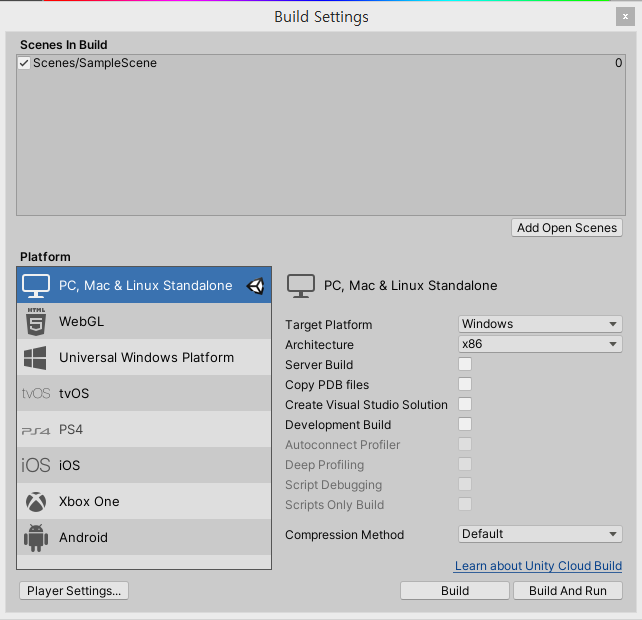This screenshot has height=620, width=642.
Task: Click the Android robot icon
Action: click(36, 538)
